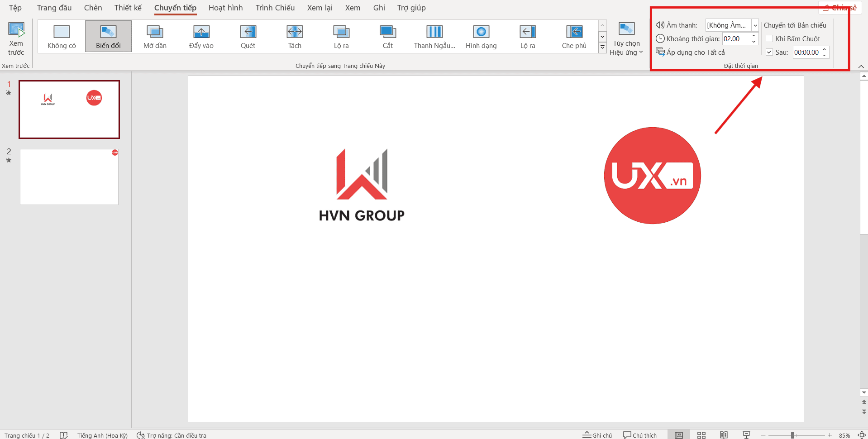Click the spell check status icon
Image resolution: width=868 pixels, height=439 pixels.
[x=63, y=435]
